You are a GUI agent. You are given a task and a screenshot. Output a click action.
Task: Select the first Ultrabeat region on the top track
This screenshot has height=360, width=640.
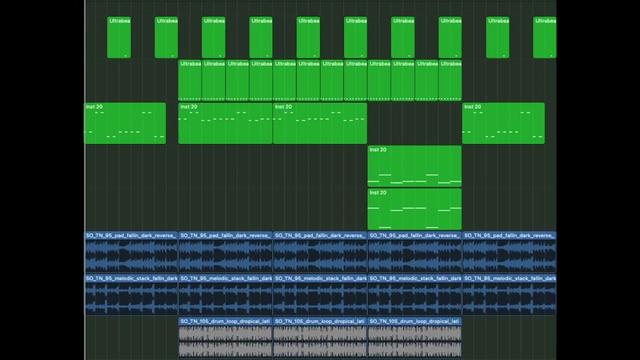coord(119,37)
